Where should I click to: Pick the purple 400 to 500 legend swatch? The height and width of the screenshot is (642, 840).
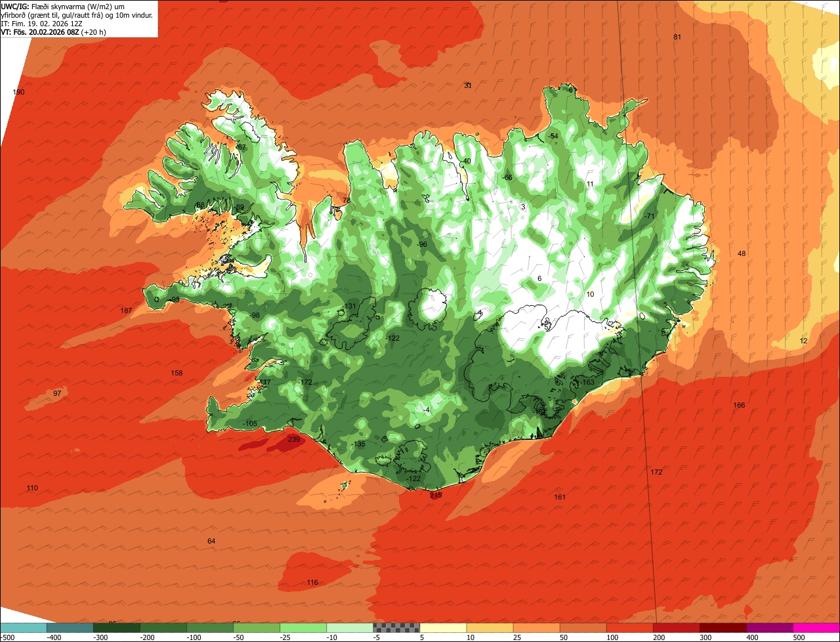pos(769,628)
